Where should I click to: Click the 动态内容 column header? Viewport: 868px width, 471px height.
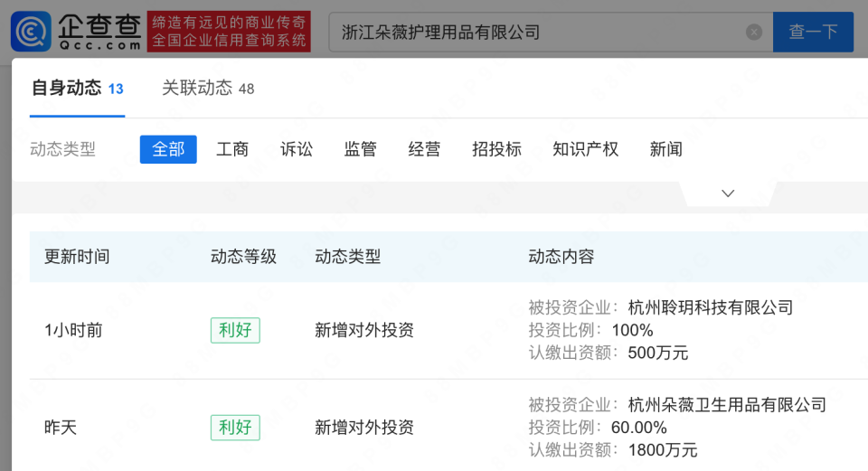tap(561, 257)
